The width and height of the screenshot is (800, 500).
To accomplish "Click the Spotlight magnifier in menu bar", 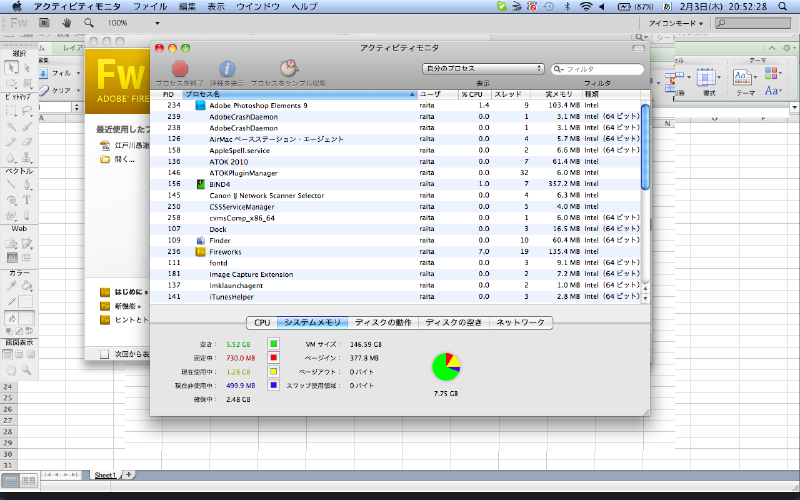I will (783, 7).
